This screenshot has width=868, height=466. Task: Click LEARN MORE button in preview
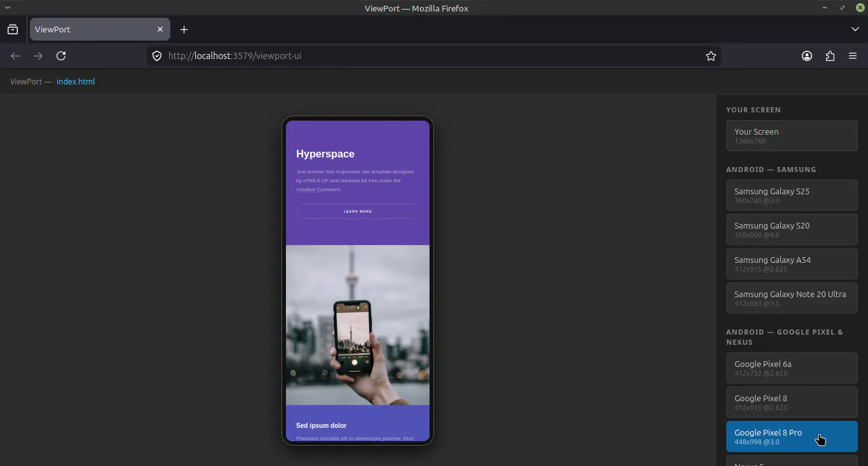[358, 211]
